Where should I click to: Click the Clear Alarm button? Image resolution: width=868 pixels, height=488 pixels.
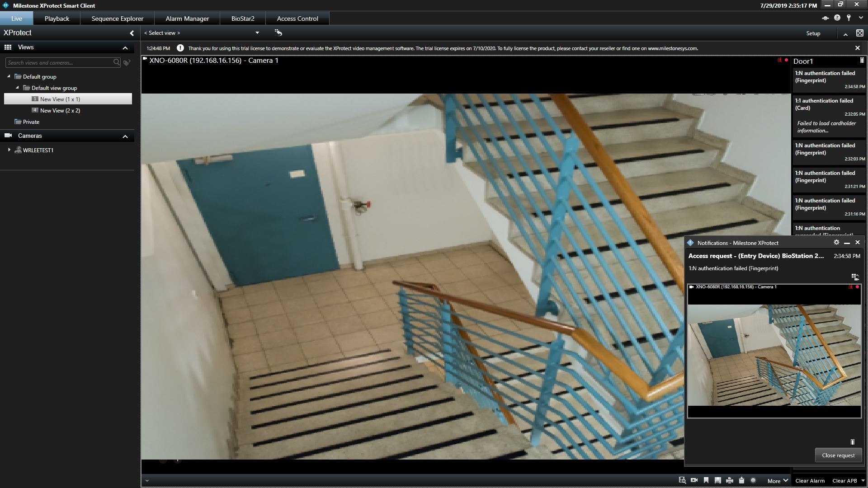(x=810, y=481)
